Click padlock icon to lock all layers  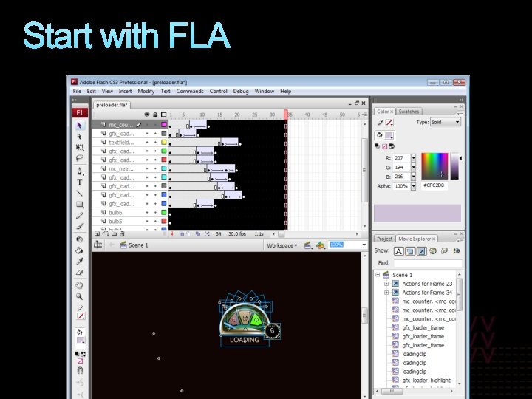pyautogui.click(x=155, y=115)
